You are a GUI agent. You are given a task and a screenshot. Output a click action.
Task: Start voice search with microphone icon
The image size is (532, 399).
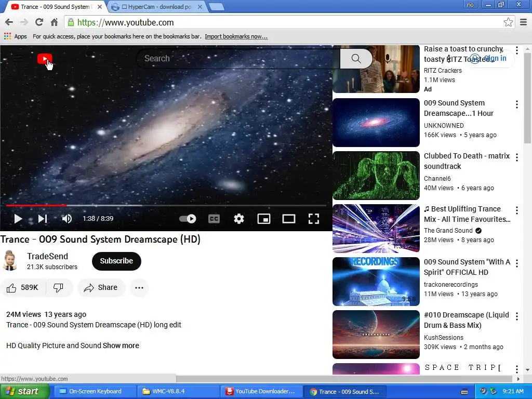coord(388,59)
